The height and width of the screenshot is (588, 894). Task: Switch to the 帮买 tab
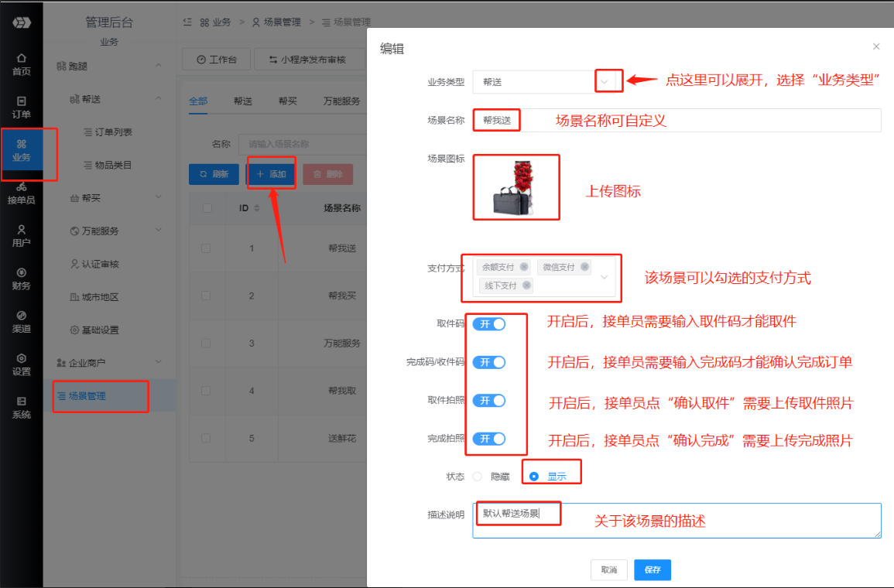click(288, 101)
